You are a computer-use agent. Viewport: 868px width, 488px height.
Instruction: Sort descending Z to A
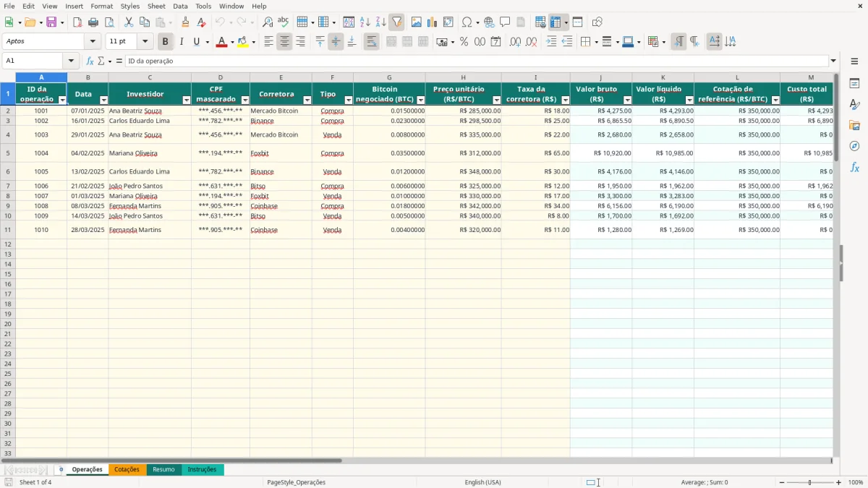[381, 22]
